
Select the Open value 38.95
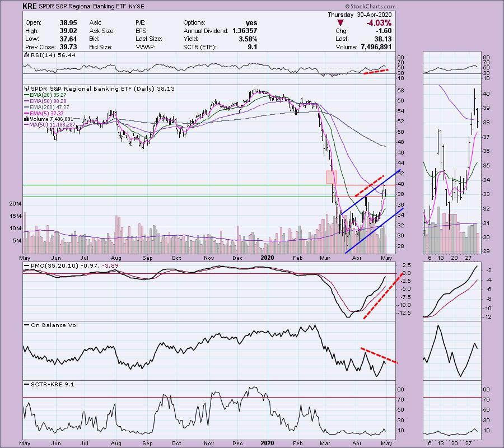[x=68, y=23]
